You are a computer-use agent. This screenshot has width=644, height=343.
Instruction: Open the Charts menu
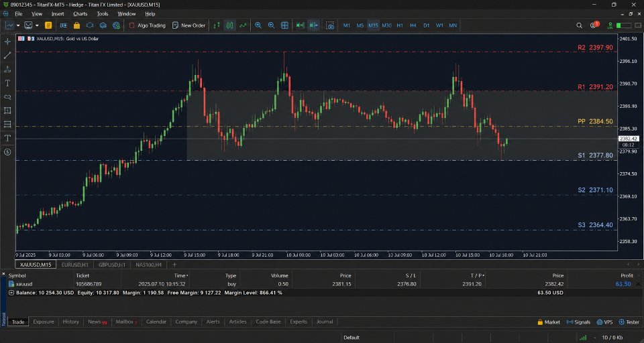click(x=80, y=14)
